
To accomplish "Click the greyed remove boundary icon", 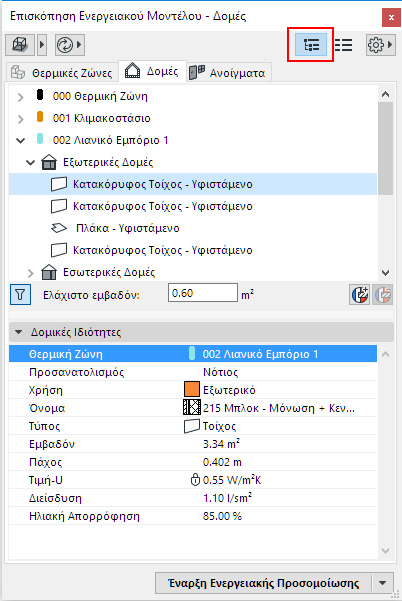I will click(382, 295).
